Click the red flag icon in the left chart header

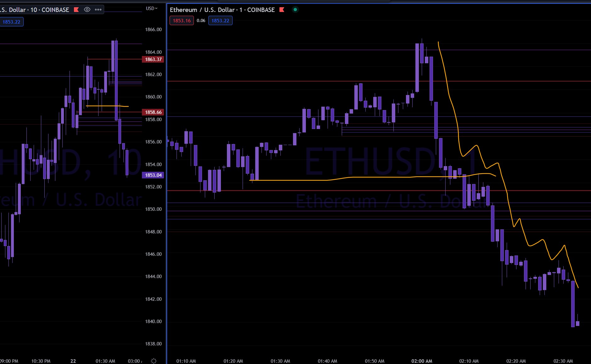pyautogui.click(x=76, y=10)
